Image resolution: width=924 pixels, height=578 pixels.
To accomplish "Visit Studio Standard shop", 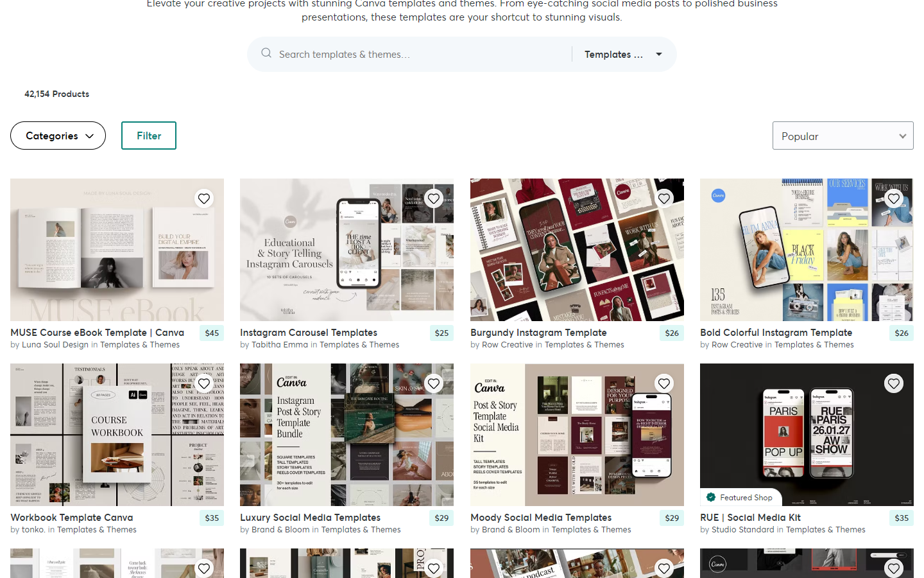I will [x=743, y=530].
